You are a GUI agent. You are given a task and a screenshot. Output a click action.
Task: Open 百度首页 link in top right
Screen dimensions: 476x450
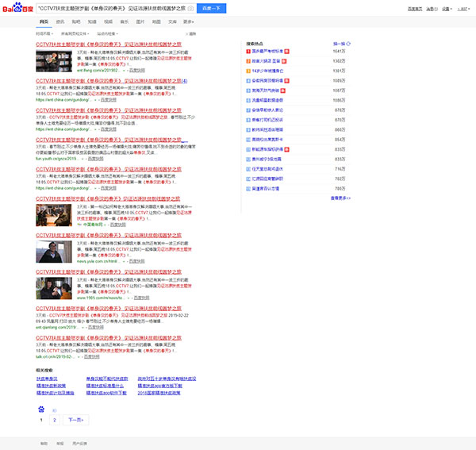coord(415,9)
